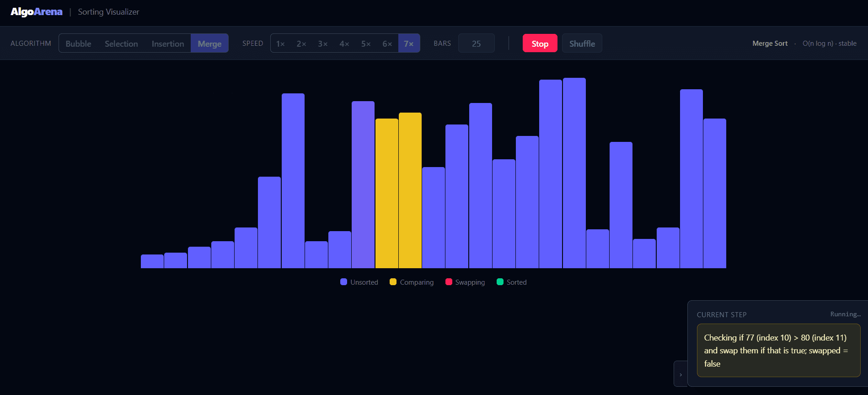Image resolution: width=868 pixels, height=395 pixels.
Task: Stop the running sort
Action: click(x=540, y=43)
